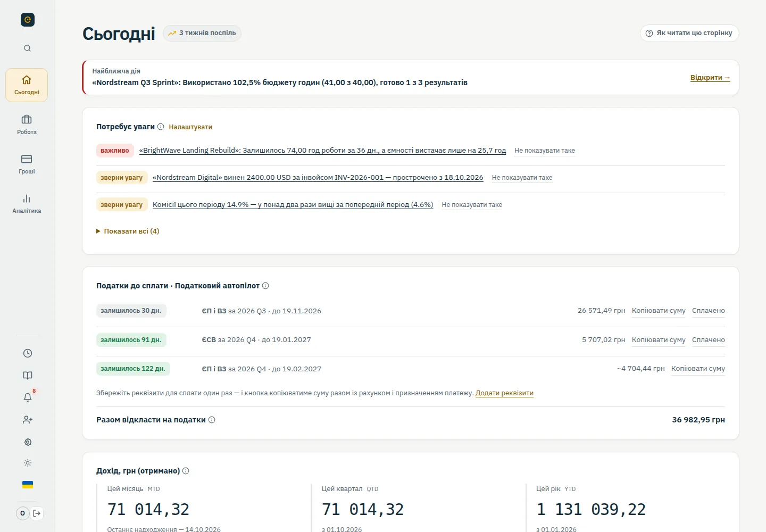Open the clock history icon in sidebar
This screenshot has height=532, width=766.
tap(28, 353)
